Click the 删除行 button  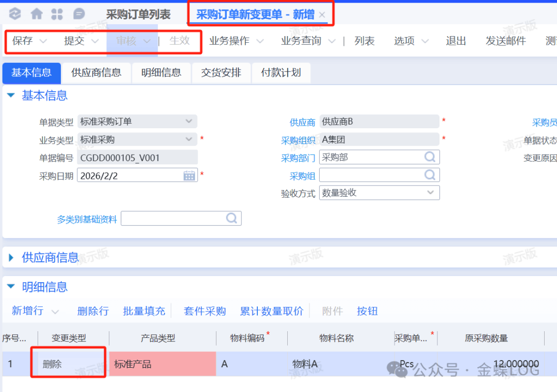pos(93,311)
